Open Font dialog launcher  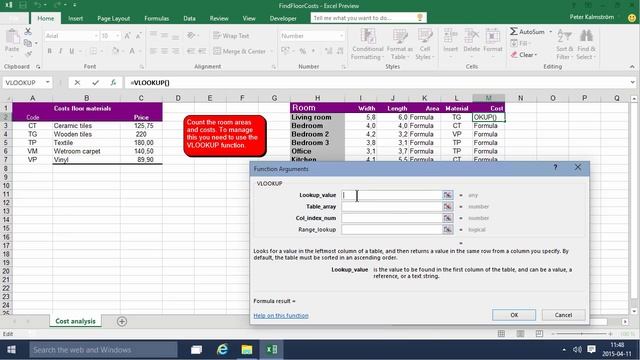click(142, 67)
